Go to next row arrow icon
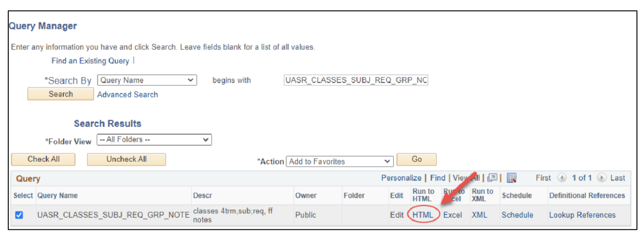644x241 pixels. click(x=601, y=178)
